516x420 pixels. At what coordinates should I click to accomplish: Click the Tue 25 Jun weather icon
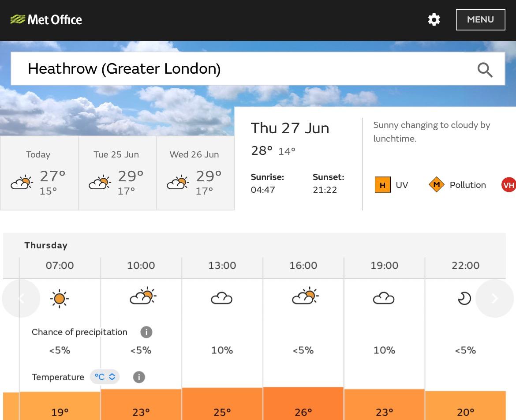[100, 182]
